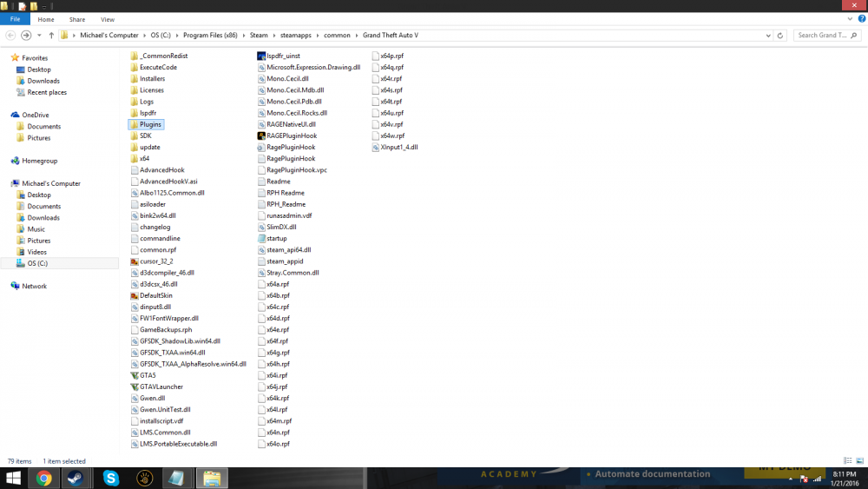Image resolution: width=868 pixels, height=489 pixels.
Task: Open Homegroup in navigation pane
Action: pyautogui.click(x=39, y=162)
